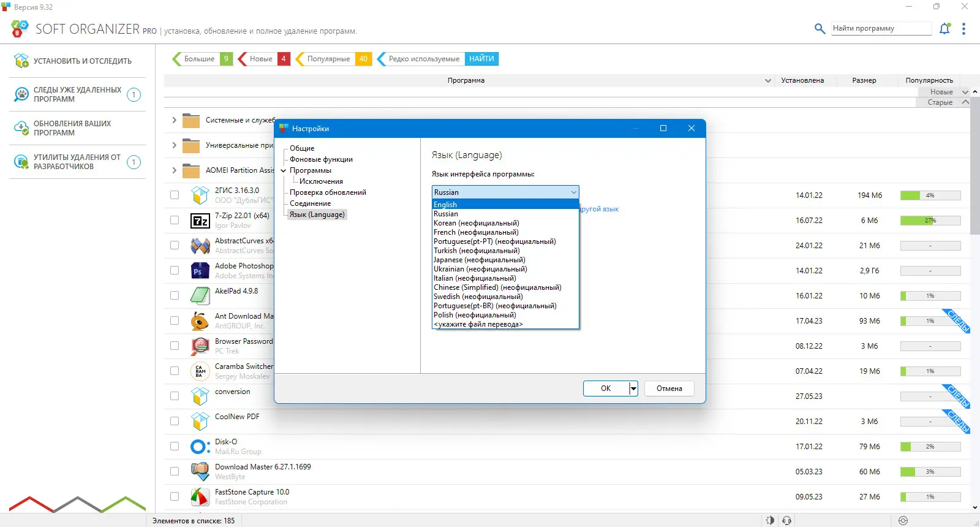
Task: Click the 'Установить и отследить' sidebar icon
Action: pos(21,61)
